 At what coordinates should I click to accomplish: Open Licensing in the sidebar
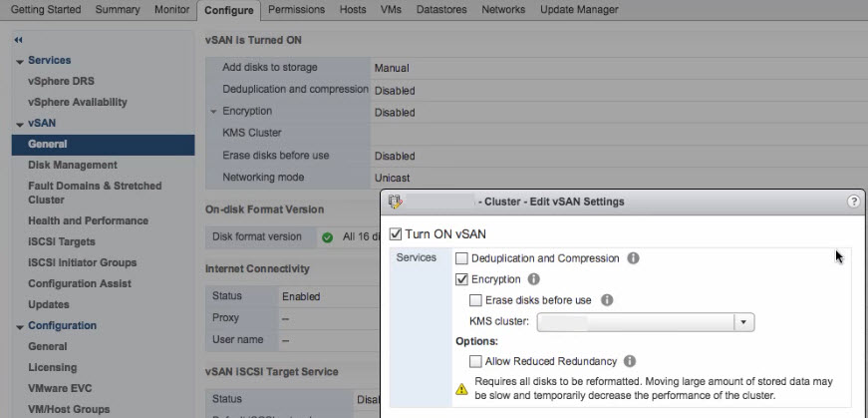[53, 367]
